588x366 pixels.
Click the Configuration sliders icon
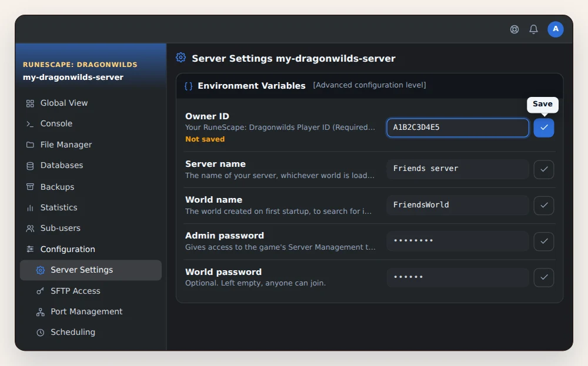[30, 249]
